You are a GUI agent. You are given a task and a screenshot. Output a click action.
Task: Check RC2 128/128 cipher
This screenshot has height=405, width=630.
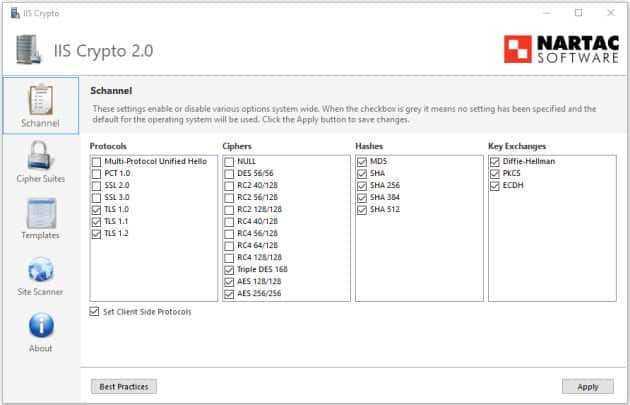[229, 210]
